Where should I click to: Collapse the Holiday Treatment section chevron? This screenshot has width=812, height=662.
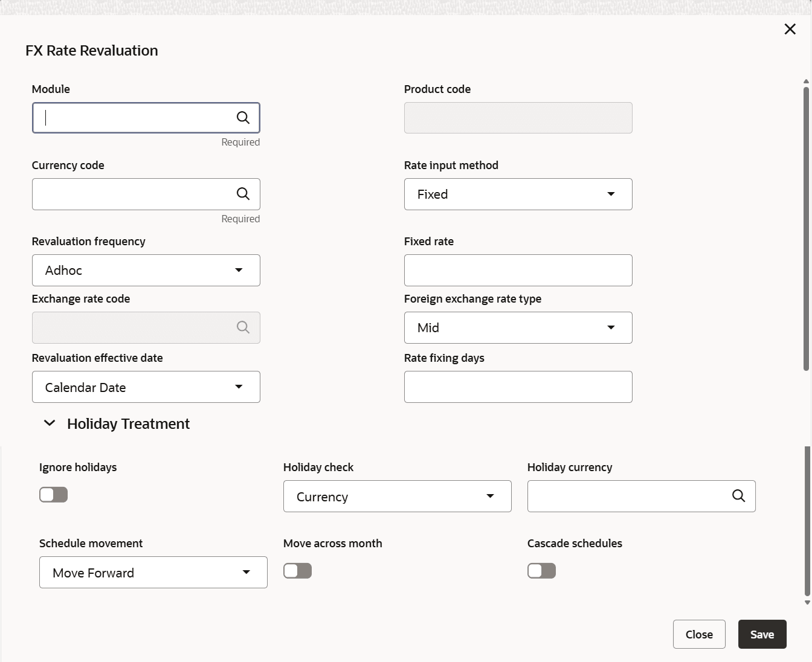[50, 424]
